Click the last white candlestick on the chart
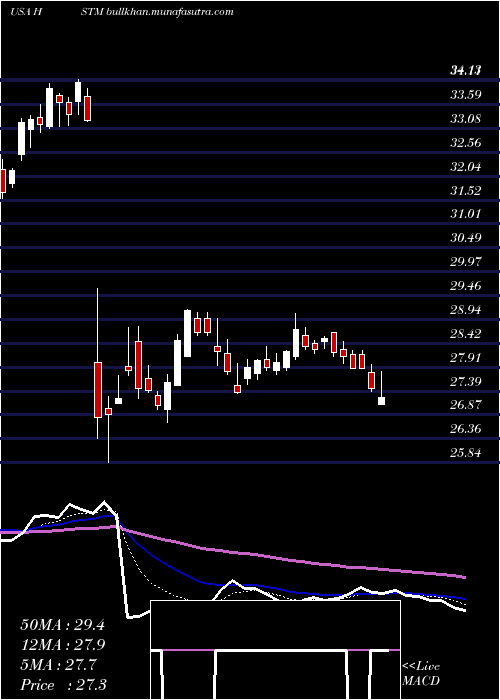 pos(381,400)
